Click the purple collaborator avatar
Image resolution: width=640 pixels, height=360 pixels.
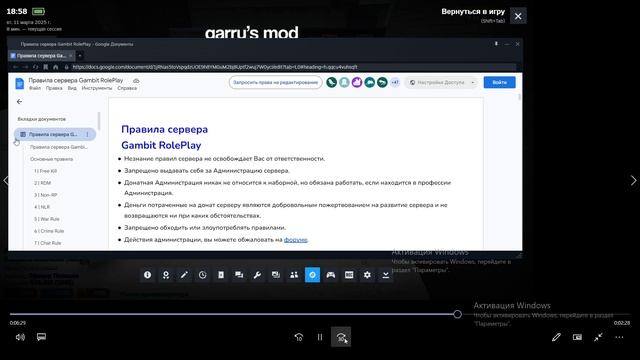[x=357, y=82]
